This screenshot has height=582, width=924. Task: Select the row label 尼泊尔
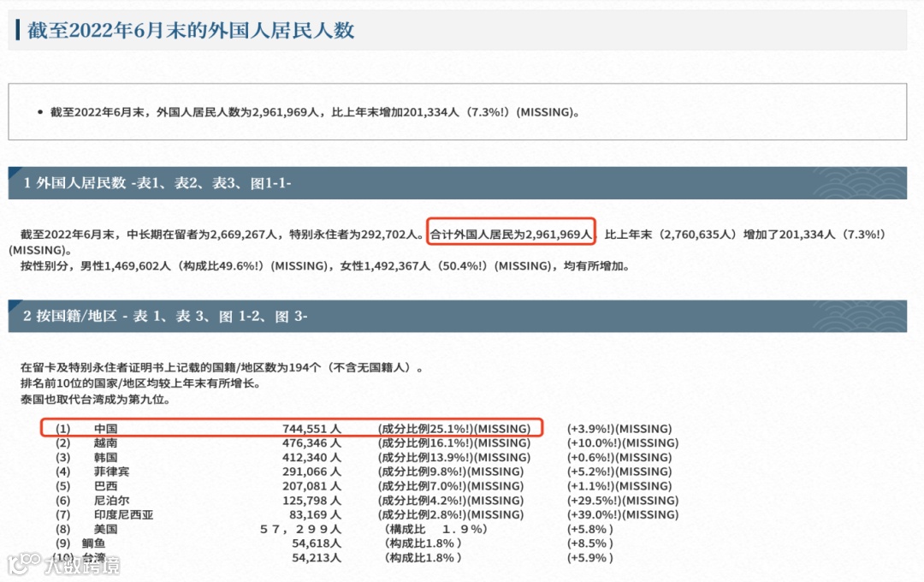(x=111, y=501)
